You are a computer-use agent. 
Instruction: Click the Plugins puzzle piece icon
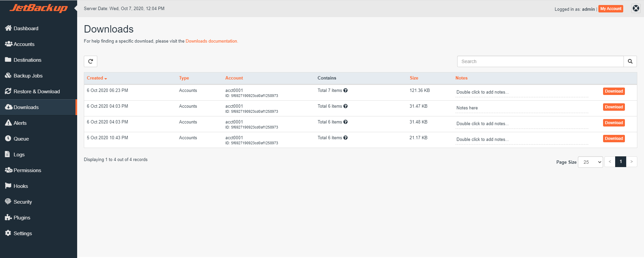coord(8,217)
